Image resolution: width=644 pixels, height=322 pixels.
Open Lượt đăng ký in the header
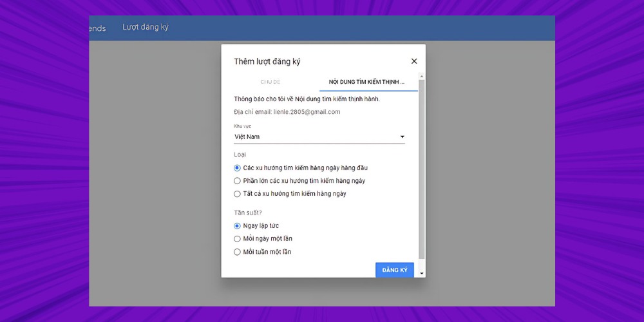click(x=146, y=27)
